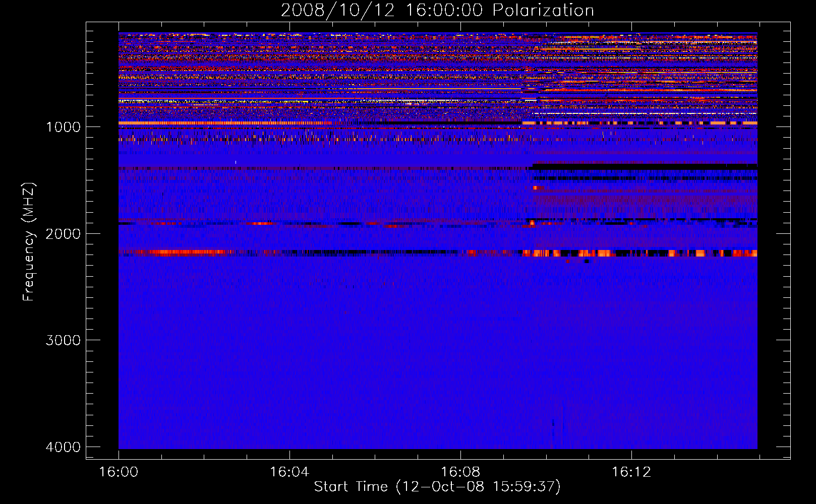The width and height of the screenshot is (816, 504).
Task: Click the 16:00 time tick label
Action: point(119,472)
